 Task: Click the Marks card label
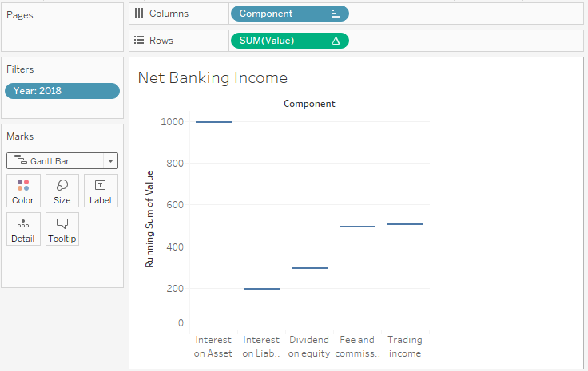click(20, 136)
